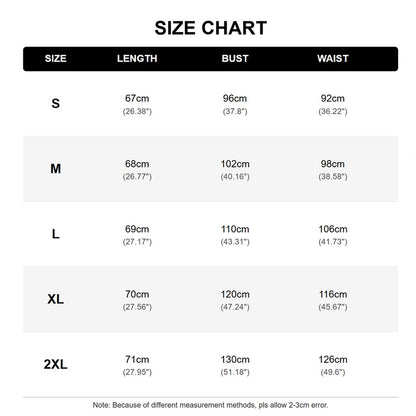The image size is (416, 416).
Task: Click the BUST column header
Action: (235, 59)
